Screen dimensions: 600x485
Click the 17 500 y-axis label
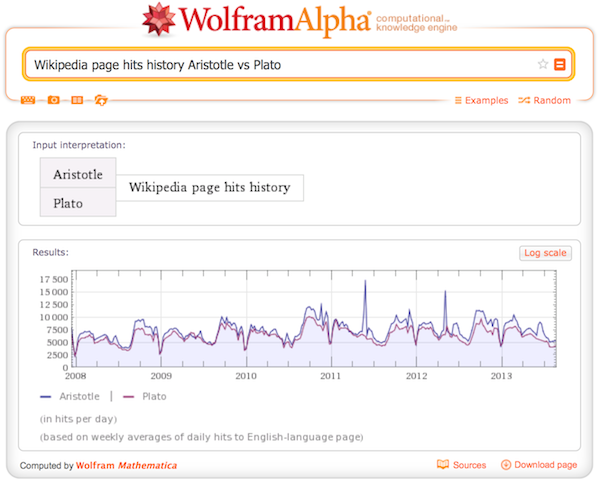pyautogui.click(x=54, y=279)
